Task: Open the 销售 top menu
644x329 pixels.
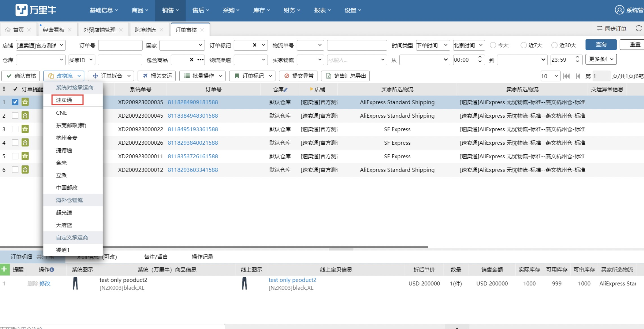Action: point(170,10)
